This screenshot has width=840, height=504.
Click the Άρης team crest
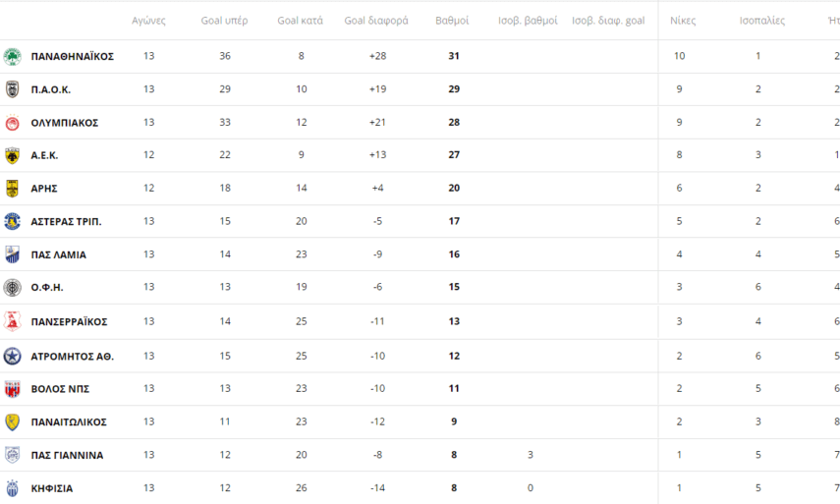(x=13, y=189)
